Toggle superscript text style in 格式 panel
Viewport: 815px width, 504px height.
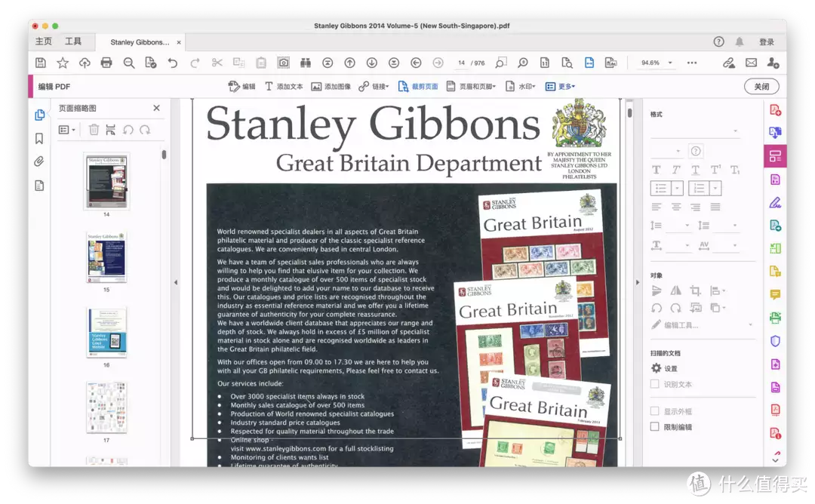715,170
